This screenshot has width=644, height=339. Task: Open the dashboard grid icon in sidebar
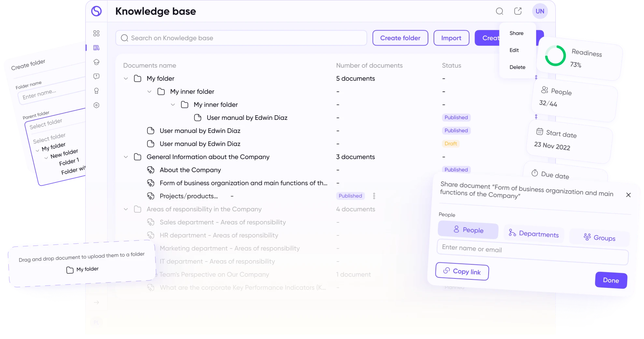[x=96, y=34]
